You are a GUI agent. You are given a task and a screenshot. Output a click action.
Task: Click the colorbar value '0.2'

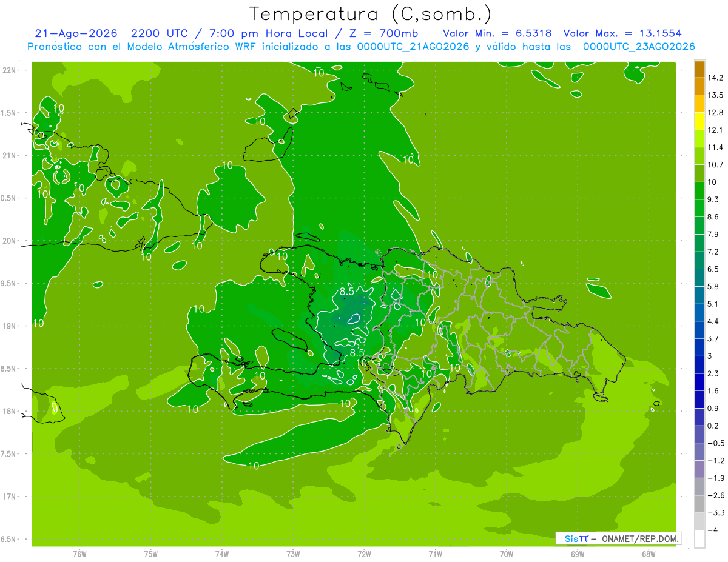[713, 426]
